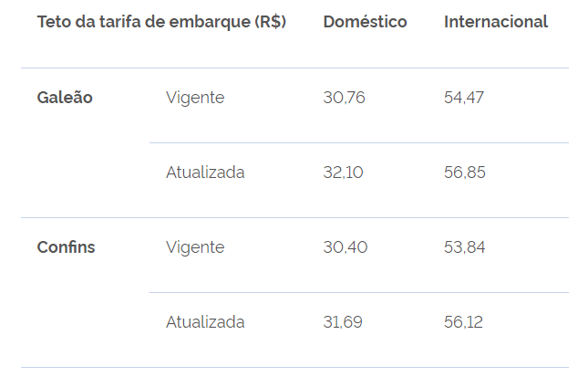The height and width of the screenshot is (377, 588).
Task: Click the 30,76 domestic fare value
Action: pyautogui.click(x=344, y=98)
